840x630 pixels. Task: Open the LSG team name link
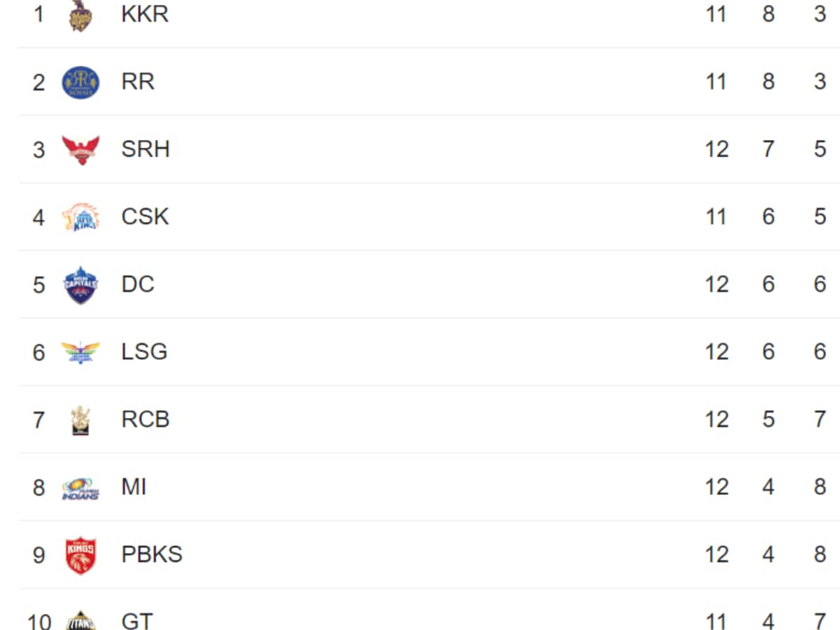(144, 351)
